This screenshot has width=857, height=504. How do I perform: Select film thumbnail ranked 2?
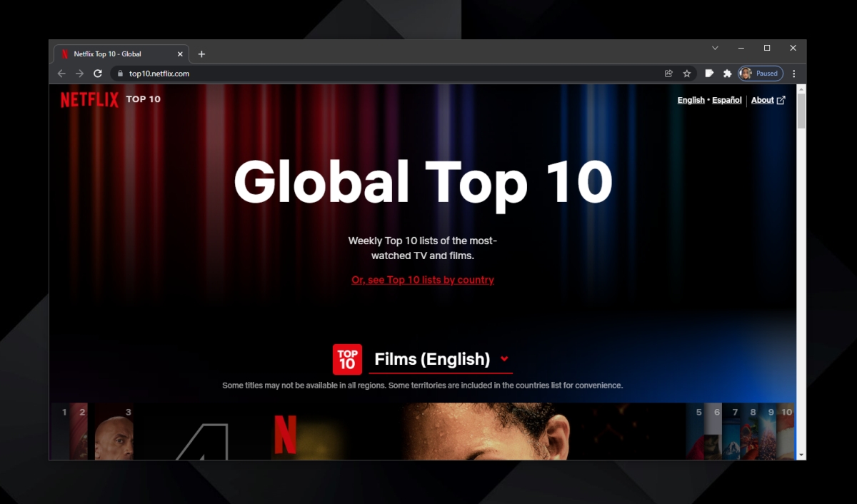coord(79,431)
